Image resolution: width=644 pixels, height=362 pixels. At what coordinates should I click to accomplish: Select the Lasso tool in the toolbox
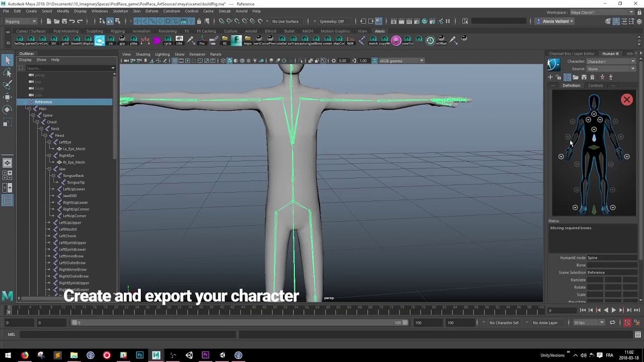tap(8, 73)
